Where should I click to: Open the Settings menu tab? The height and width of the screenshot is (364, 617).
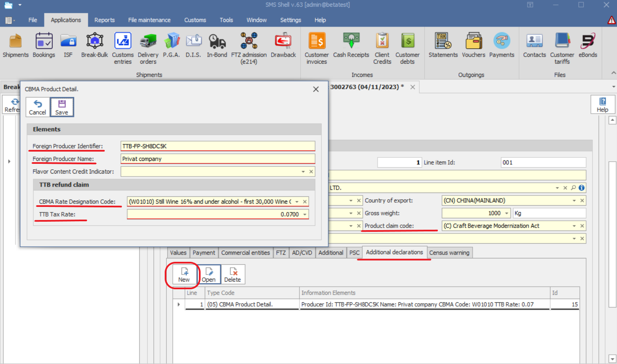click(x=291, y=20)
